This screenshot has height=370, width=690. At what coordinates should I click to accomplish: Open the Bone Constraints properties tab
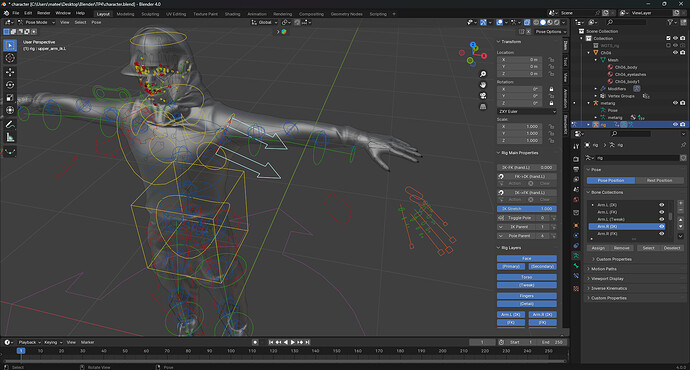[576, 276]
